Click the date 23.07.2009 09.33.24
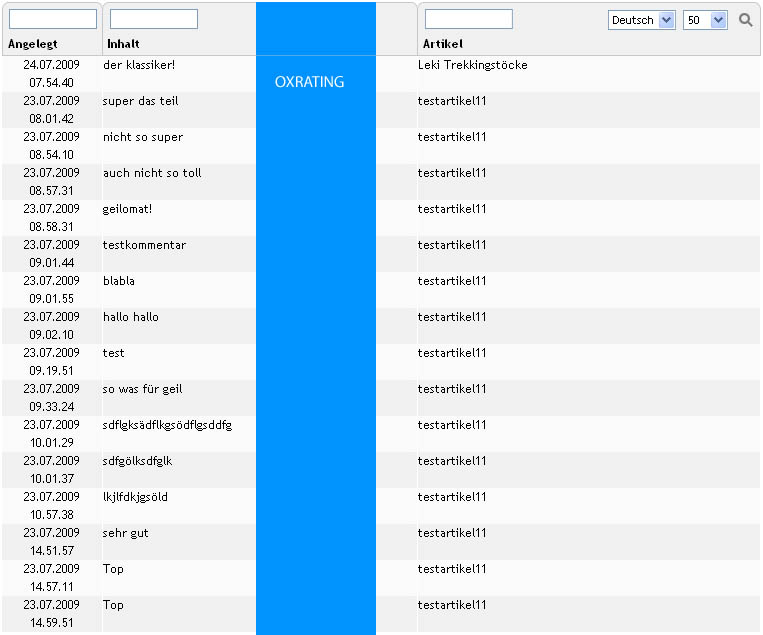This screenshot has width=763, height=635. [x=52, y=398]
